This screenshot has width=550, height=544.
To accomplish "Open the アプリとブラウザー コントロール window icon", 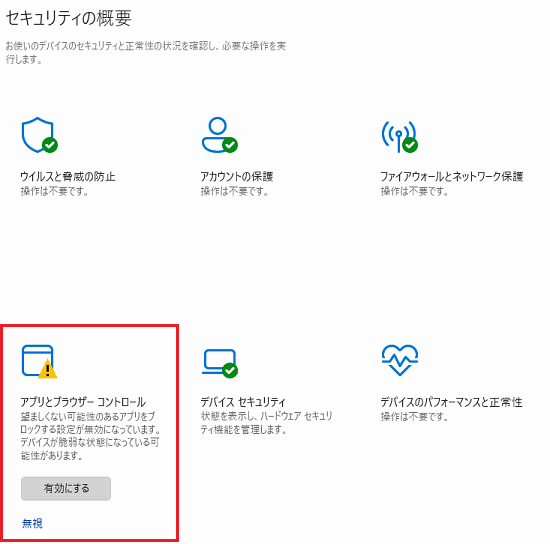I will (x=39, y=362).
